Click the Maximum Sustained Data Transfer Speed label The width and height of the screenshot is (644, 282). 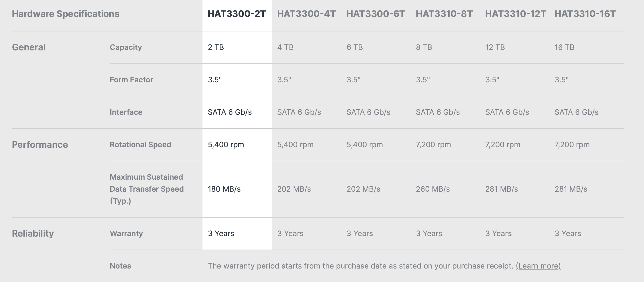[x=147, y=189]
